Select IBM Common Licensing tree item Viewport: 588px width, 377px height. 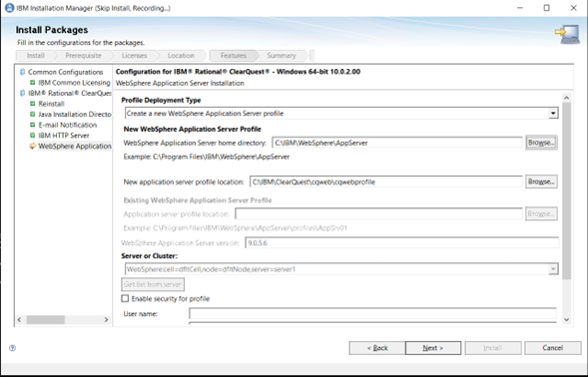pyautogui.click(x=74, y=83)
